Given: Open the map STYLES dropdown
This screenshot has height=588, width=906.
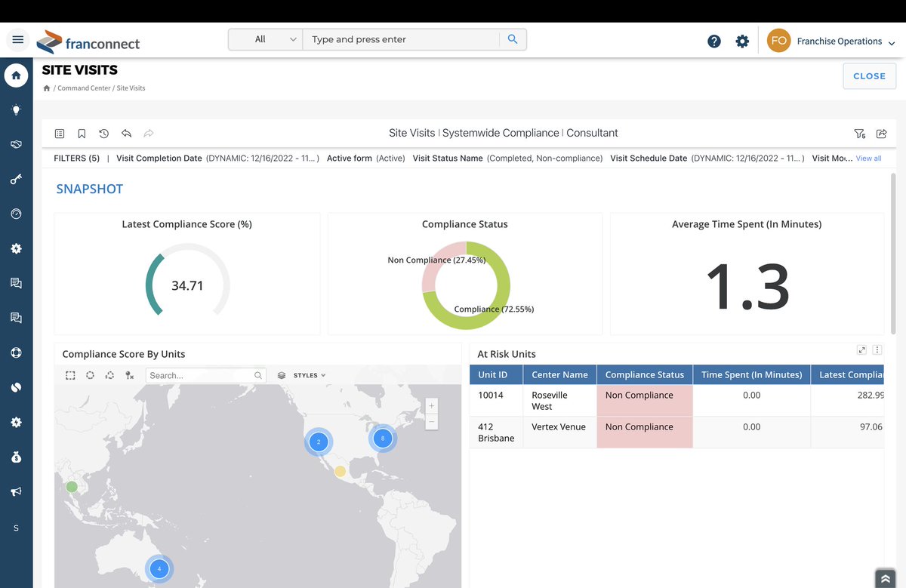Looking at the screenshot, I should [310, 375].
